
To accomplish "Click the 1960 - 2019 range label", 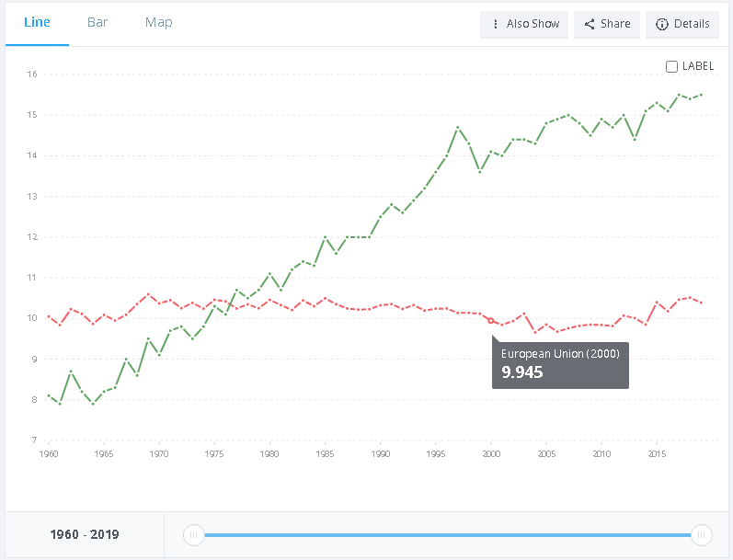I will click(85, 534).
